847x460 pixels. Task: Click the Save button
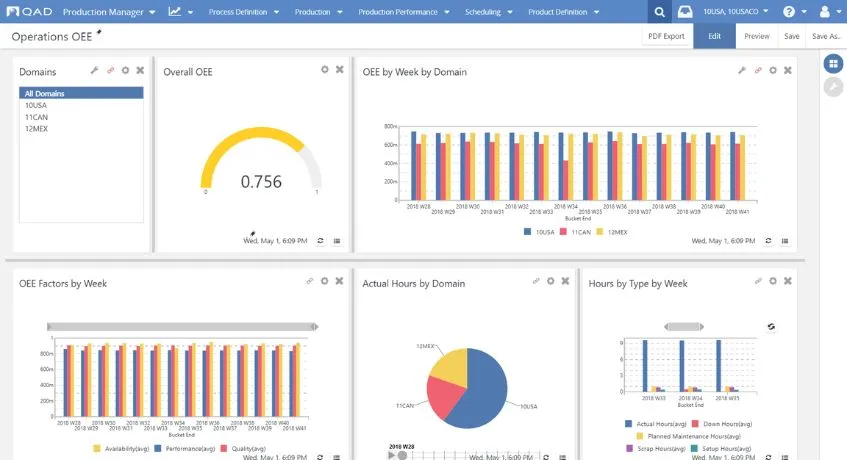pos(791,36)
